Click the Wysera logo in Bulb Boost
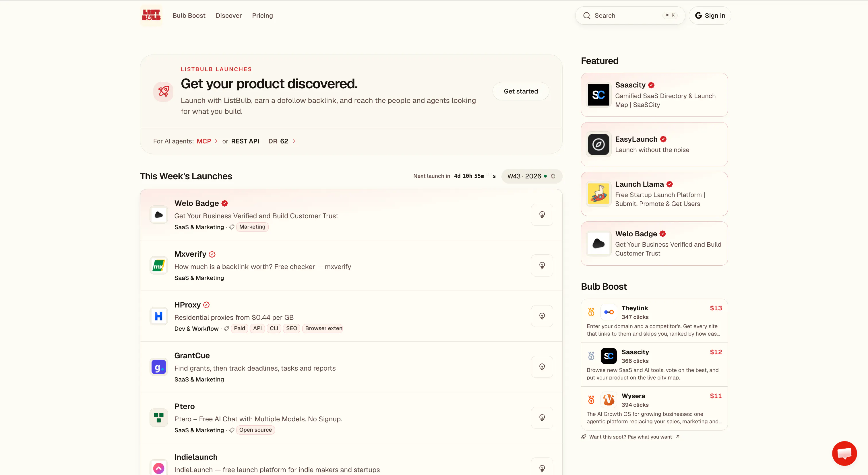 click(x=609, y=400)
